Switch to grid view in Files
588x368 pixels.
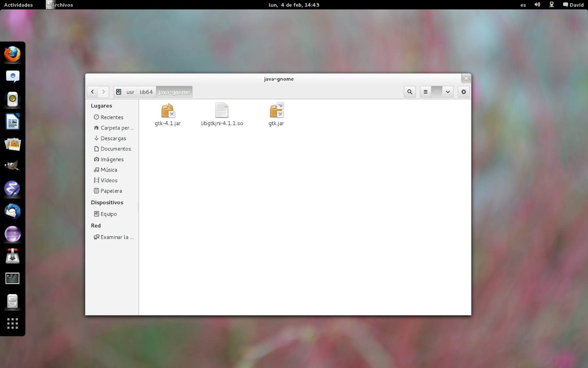click(437, 92)
